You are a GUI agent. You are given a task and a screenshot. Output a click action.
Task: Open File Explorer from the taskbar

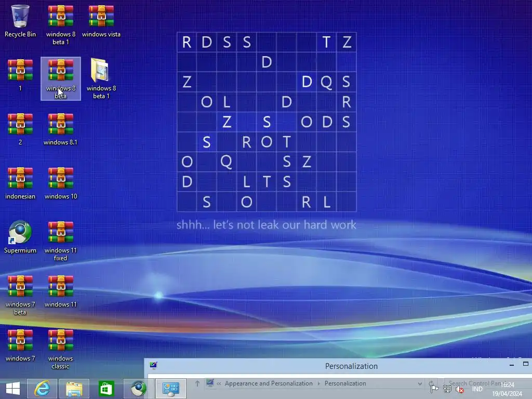pyautogui.click(x=74, y=389)
